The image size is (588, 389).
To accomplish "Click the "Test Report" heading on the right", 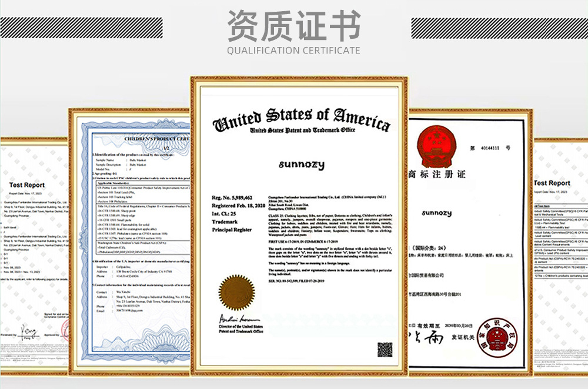I will (552, 183).
